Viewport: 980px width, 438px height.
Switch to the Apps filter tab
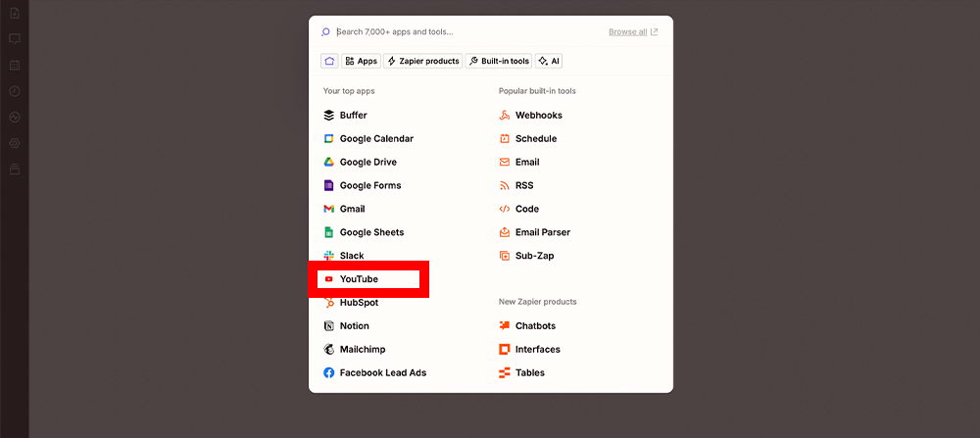[362, 61]
